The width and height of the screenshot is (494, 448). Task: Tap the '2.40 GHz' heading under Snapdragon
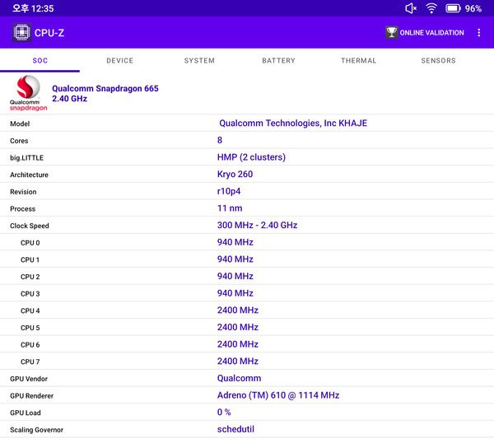pos(70,99)
